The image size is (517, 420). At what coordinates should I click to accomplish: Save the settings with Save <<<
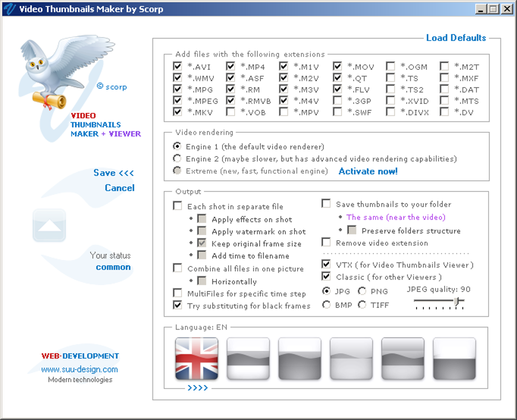coord(114,173)
